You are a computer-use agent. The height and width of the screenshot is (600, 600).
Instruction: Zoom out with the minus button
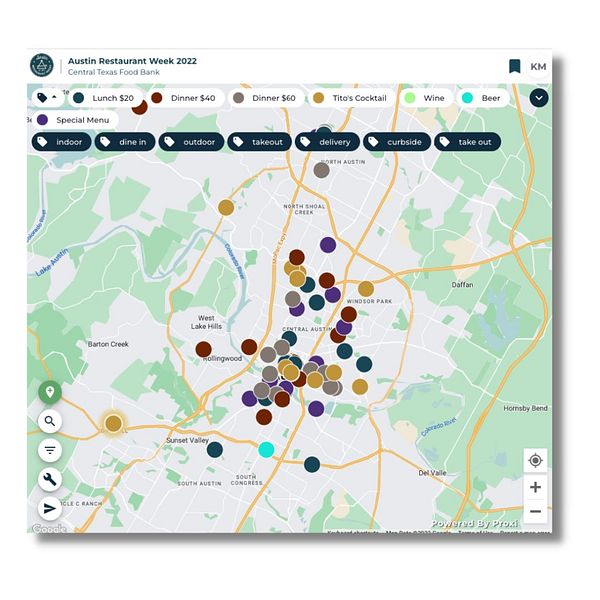(535, 512)
